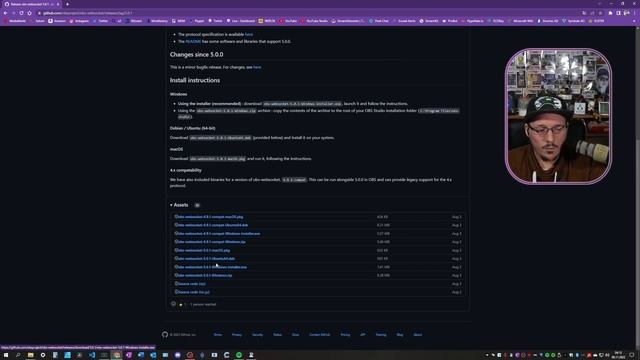
Task: Open the Instagram bookmark
Action: click(79, 21)
